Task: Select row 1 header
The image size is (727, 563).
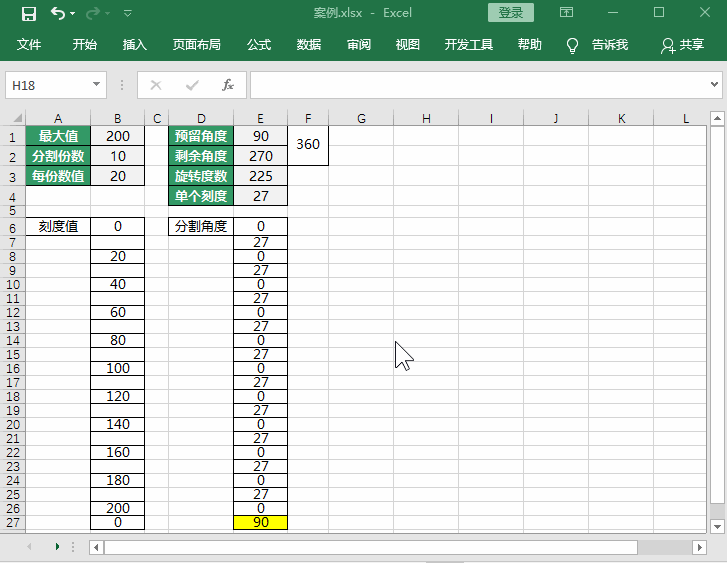Action: click(x=13, y=137)
